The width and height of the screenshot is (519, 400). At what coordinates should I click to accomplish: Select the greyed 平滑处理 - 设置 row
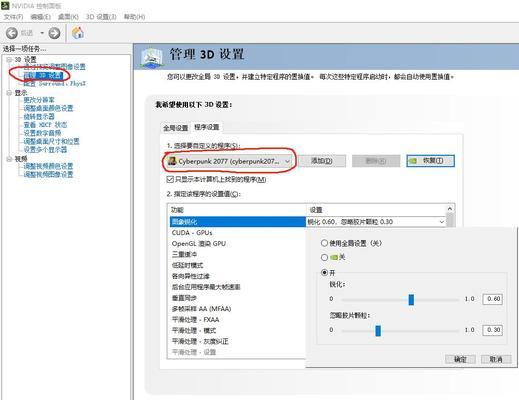click(238, 352)
